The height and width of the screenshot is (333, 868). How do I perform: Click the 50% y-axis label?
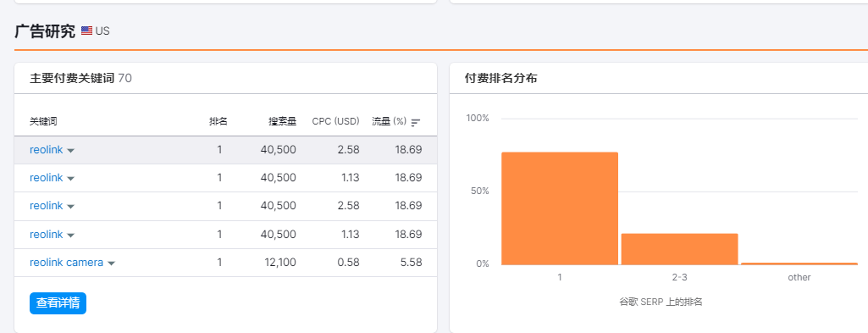click(479, 191)
